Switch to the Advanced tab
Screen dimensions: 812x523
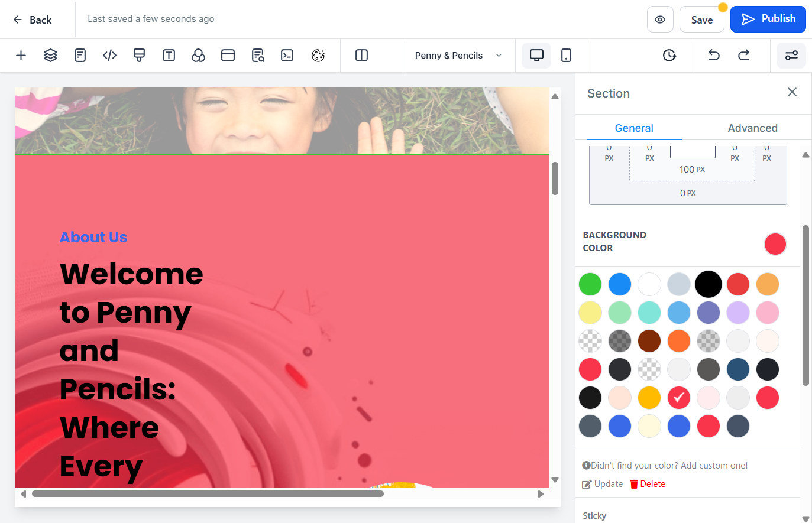tap(752, 128)
